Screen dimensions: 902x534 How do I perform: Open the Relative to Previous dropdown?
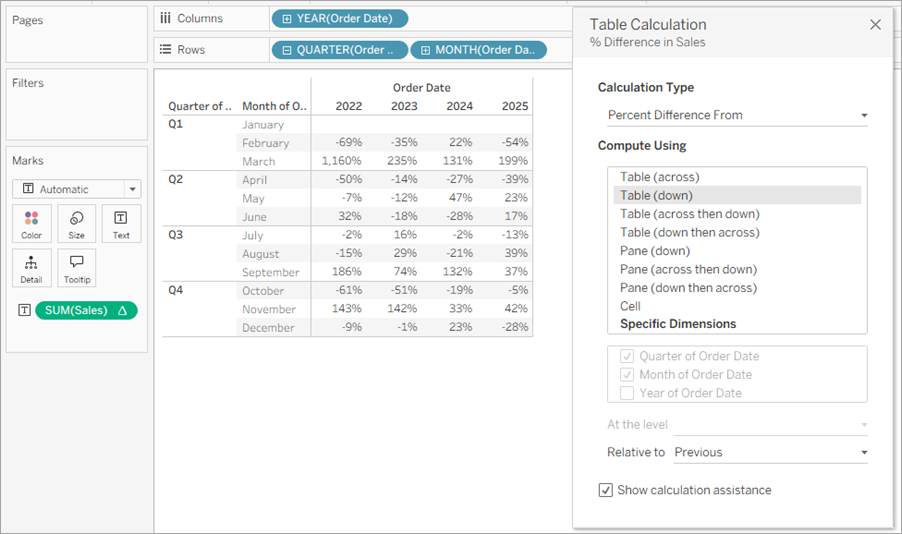[770, 452]
